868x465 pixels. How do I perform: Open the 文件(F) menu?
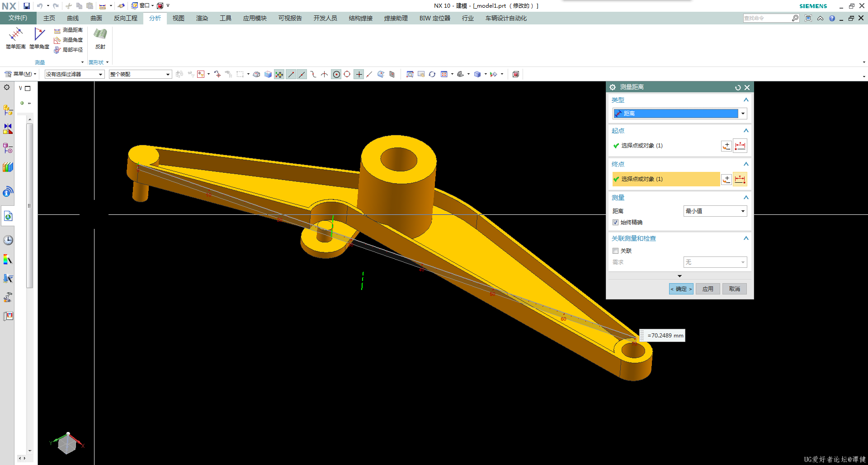tap(18, 18)
